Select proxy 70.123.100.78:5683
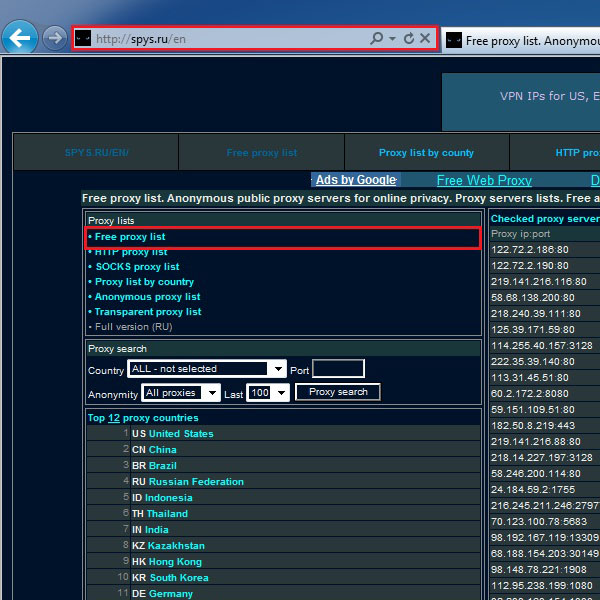 pyautogui.click(x=539, y=522)
